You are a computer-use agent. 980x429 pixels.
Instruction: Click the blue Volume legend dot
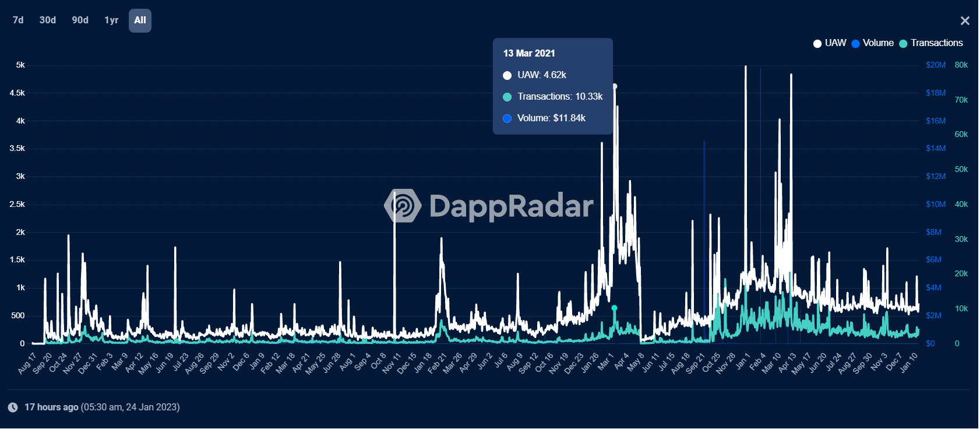coord(855,44)
